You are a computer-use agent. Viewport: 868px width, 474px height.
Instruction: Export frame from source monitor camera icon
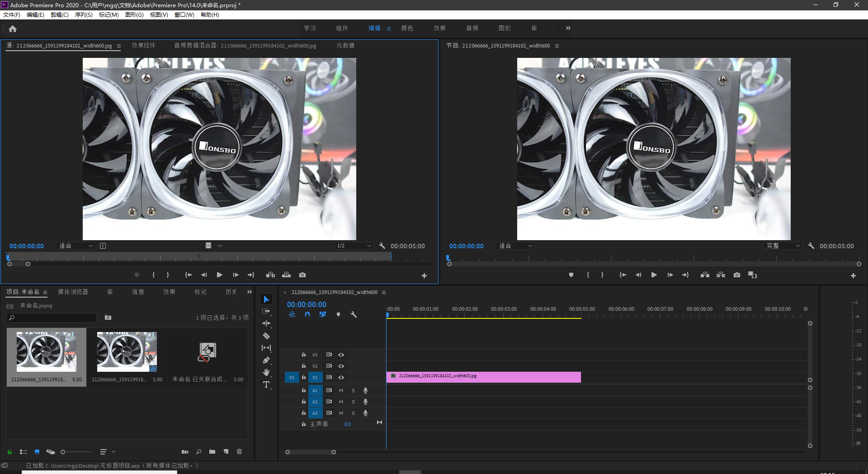tap(302, 275)
